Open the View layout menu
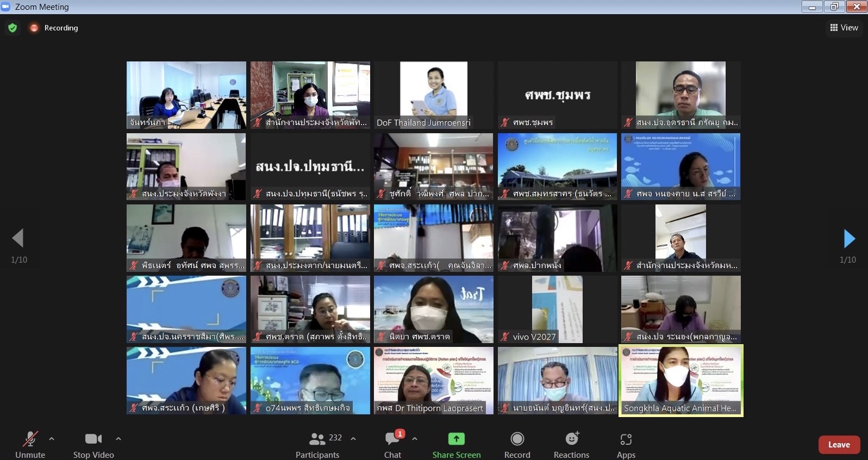868x460 pixels. tap(844, 28)
